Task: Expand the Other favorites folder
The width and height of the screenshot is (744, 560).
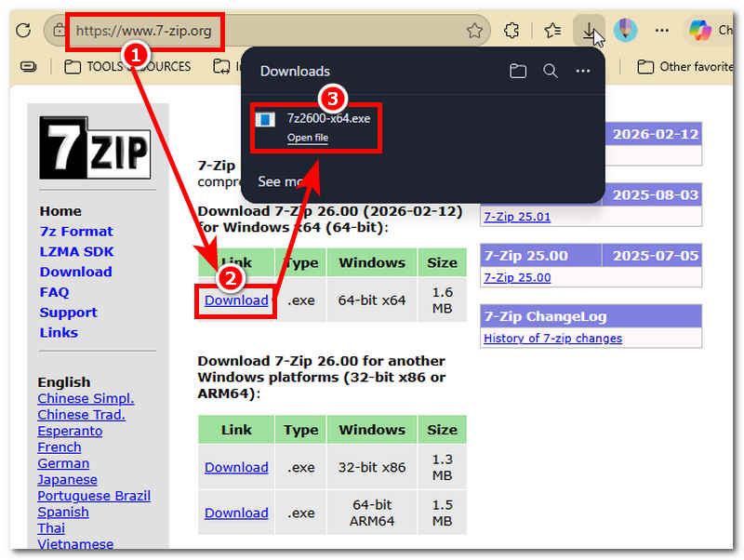Action: click(684, 66)
